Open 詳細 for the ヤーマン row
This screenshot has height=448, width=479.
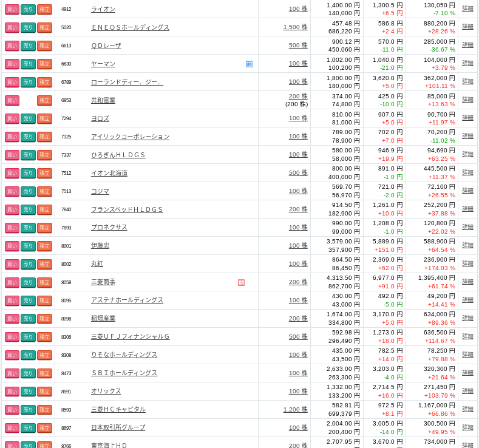coord(467,64)
